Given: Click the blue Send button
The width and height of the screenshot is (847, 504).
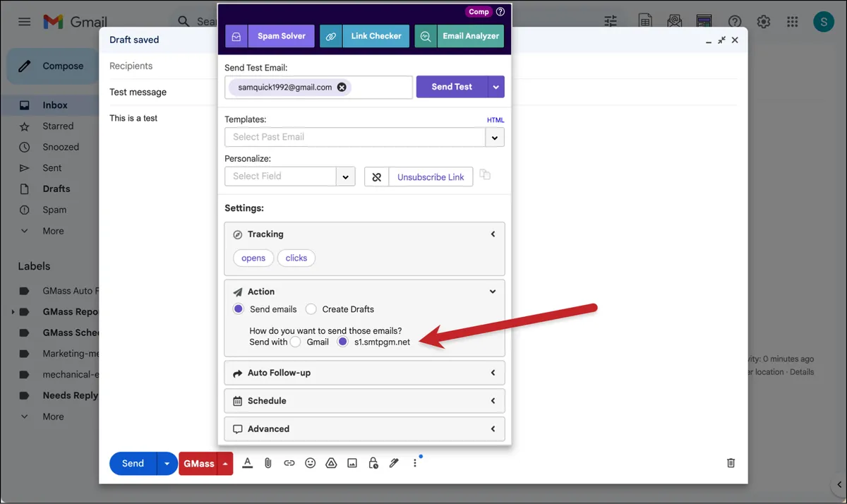Looking at the screenshot, I should (x=133, y=464).
